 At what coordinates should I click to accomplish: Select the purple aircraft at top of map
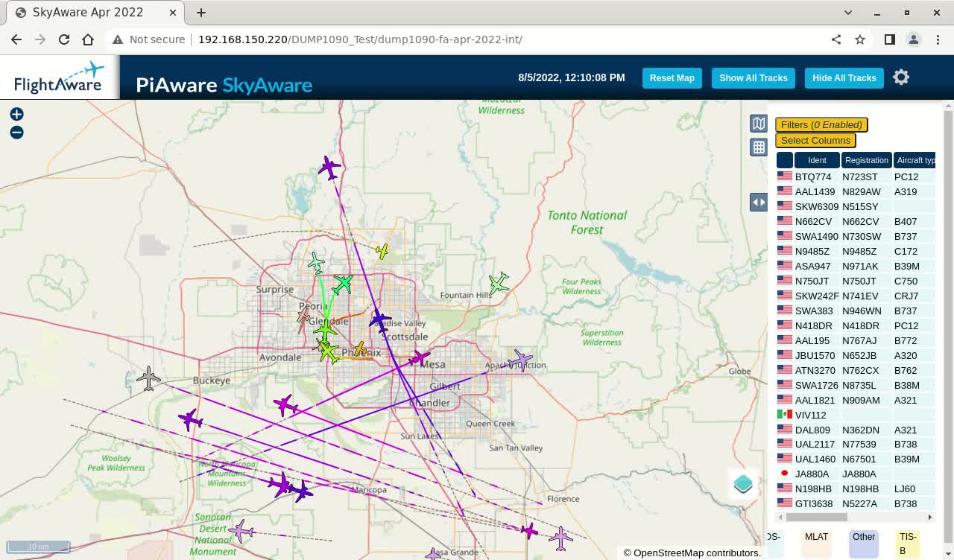[x=329, y=168]
